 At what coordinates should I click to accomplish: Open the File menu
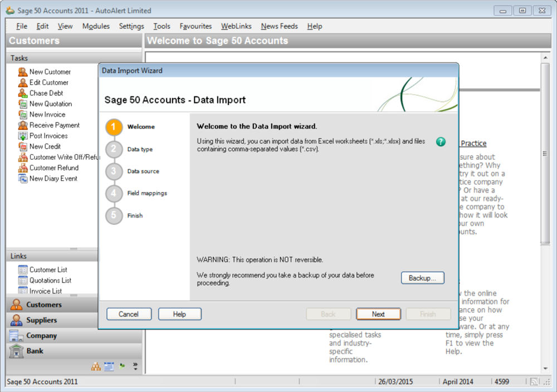pos(22,26)
